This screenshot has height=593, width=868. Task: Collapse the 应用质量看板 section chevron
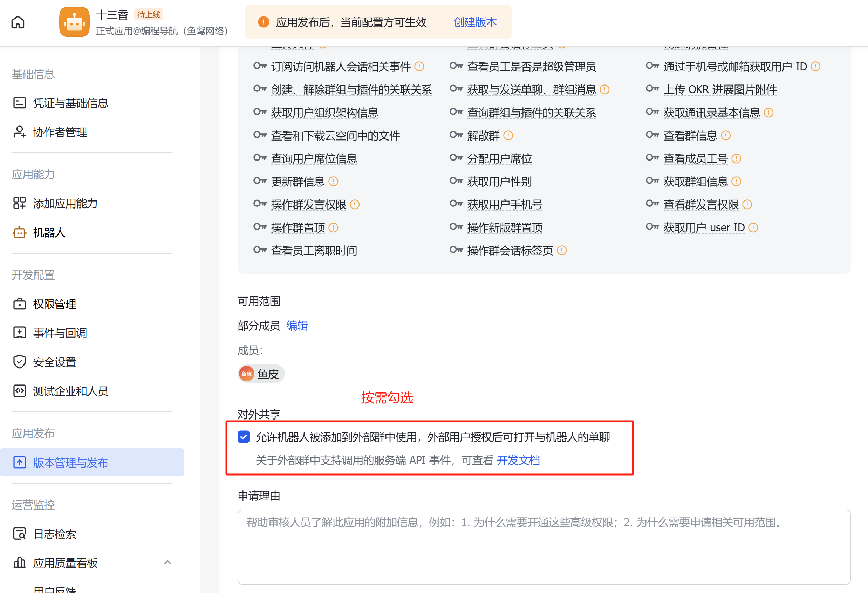[168, 563]
